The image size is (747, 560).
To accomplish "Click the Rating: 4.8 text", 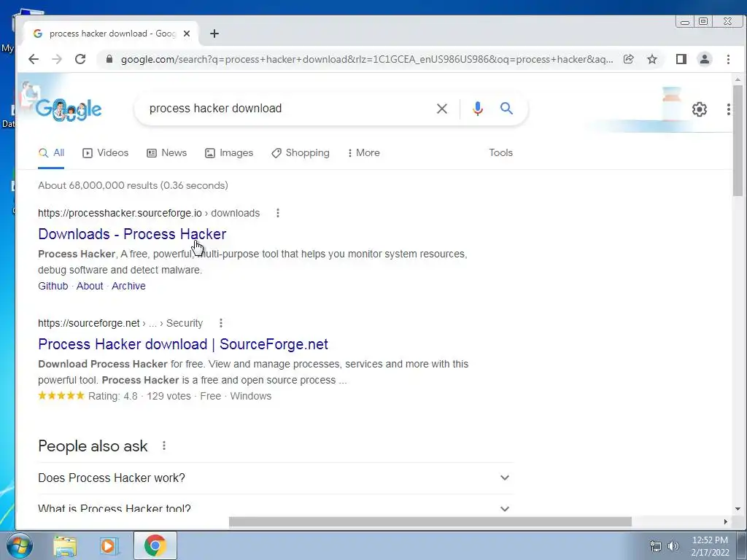I will coord(113,396).
